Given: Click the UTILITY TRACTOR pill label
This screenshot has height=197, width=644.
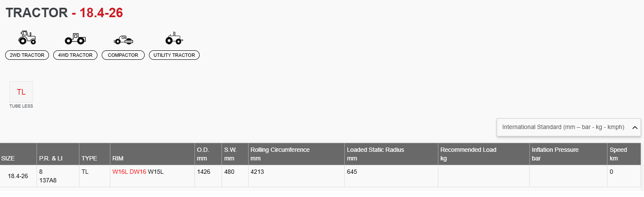Looking at the screenshot, I should (174, 55).
